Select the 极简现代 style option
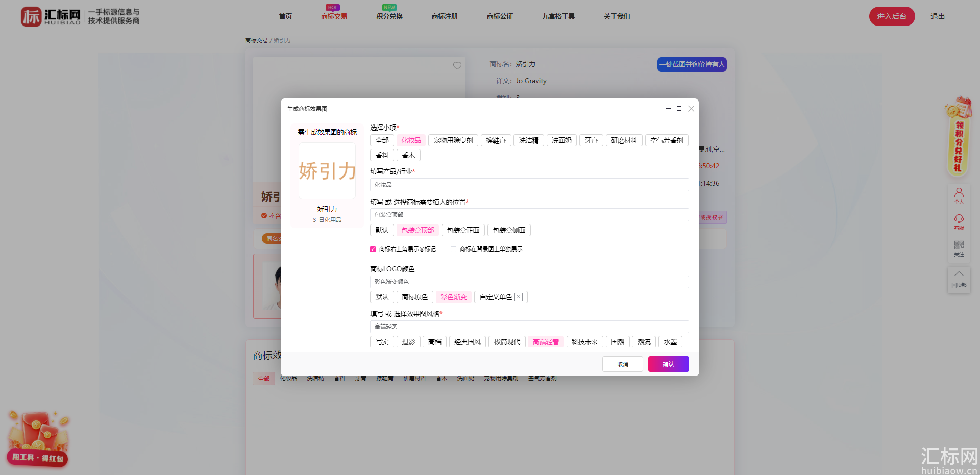The width and height of the screenshot is (980, 475). (507, 342)
